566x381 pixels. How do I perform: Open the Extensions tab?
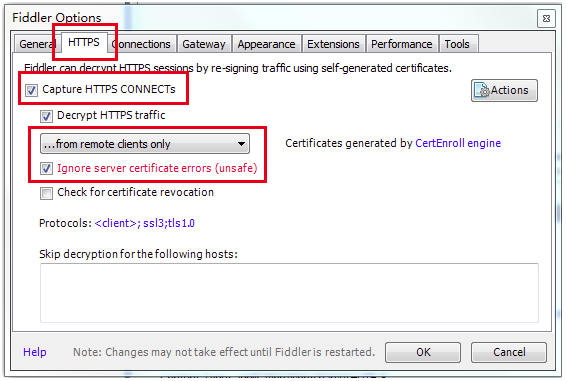(334, 44)
